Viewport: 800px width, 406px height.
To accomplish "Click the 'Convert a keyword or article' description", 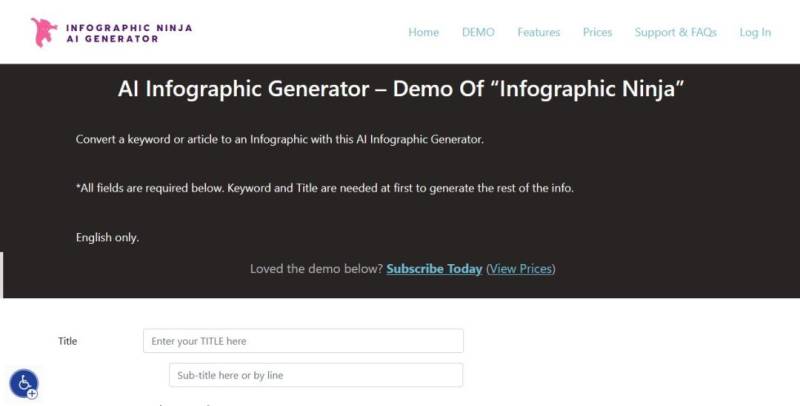I will click(280, 139).
